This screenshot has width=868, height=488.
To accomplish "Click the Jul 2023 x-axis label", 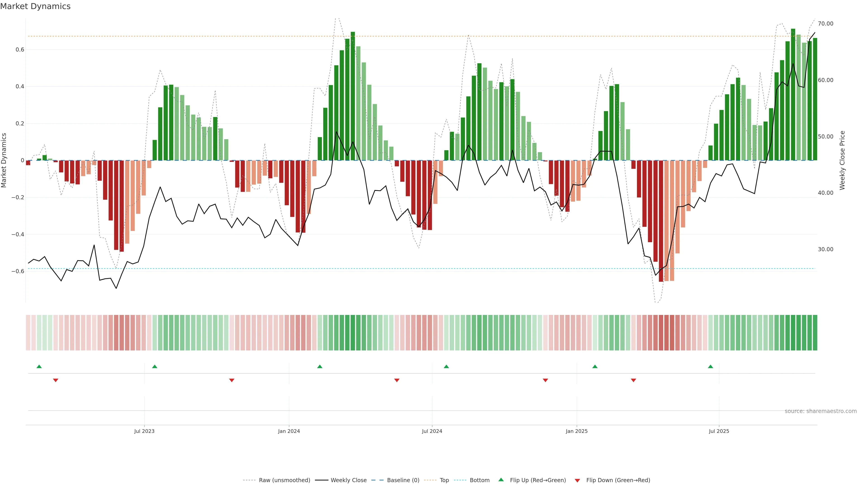I will 144,431.
